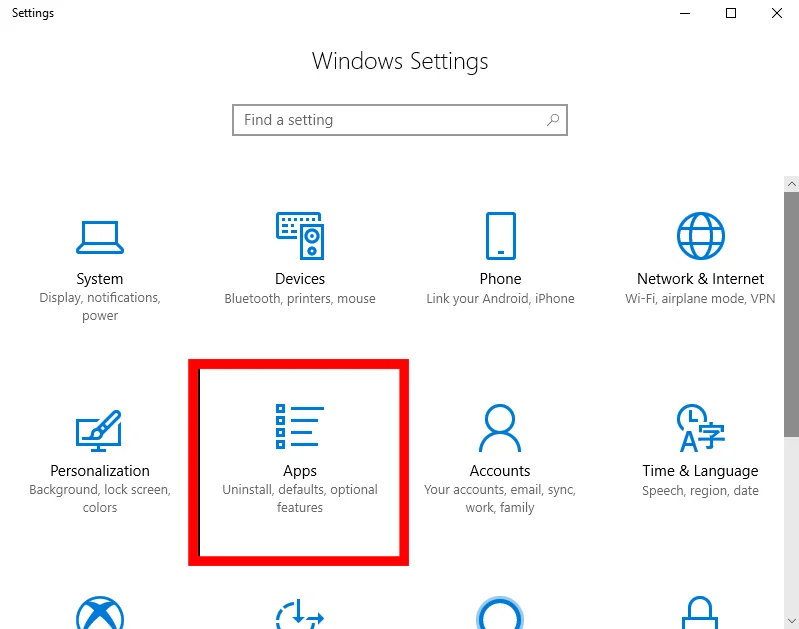Open the Time & Language icon
This screenshot has width=799, height=629.
[701, 428]
